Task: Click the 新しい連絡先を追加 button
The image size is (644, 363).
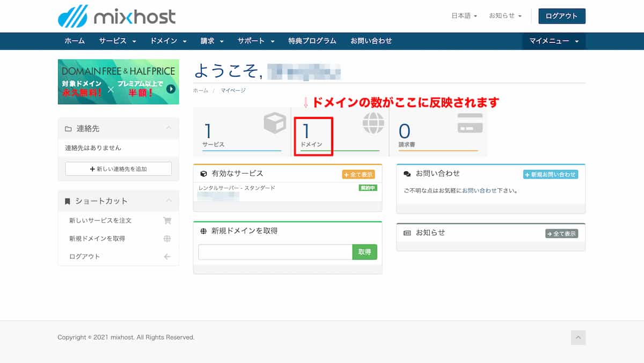Action: tap(118, 169)
